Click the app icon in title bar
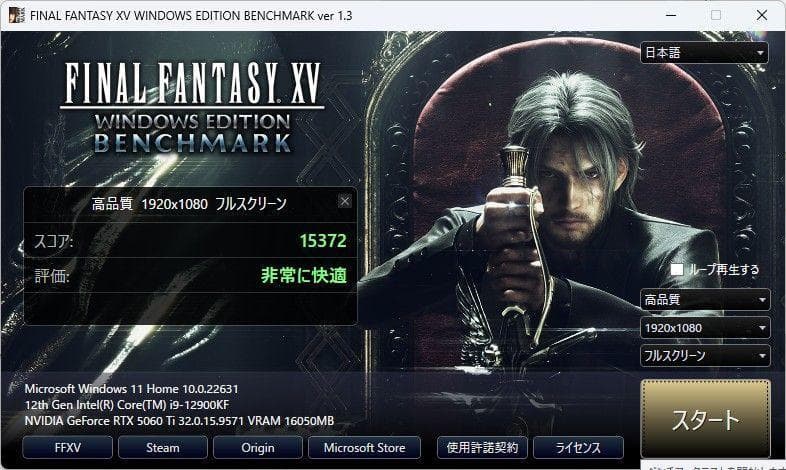 click(17, 15)
